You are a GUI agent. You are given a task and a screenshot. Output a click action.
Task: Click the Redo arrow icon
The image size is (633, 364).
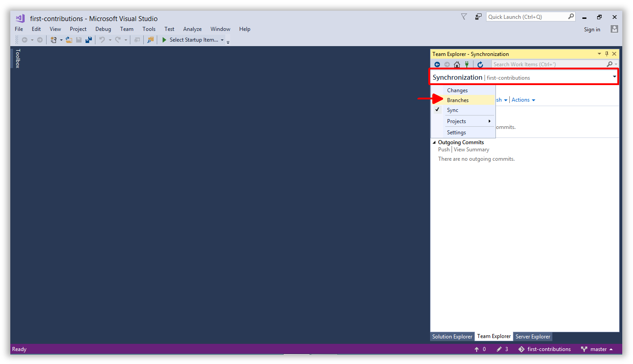click(x=118, y=40)
